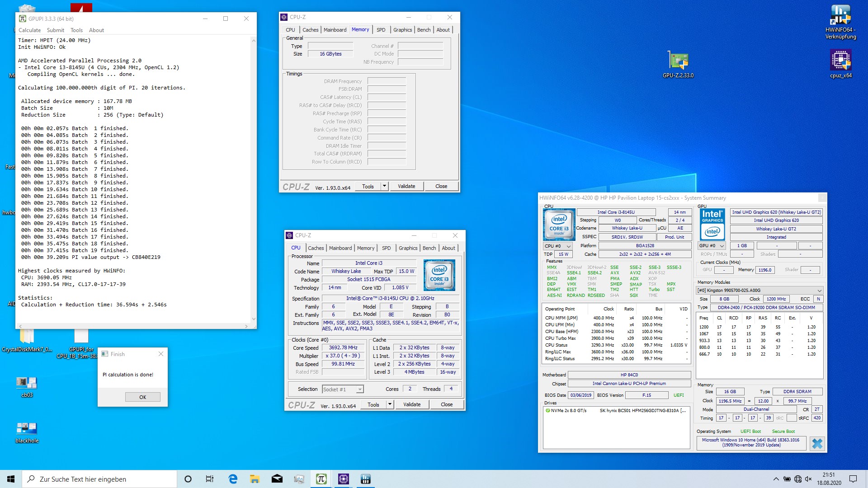
Task: Click NVMe SK hynix drive entry
Action: tap(615, 411)
